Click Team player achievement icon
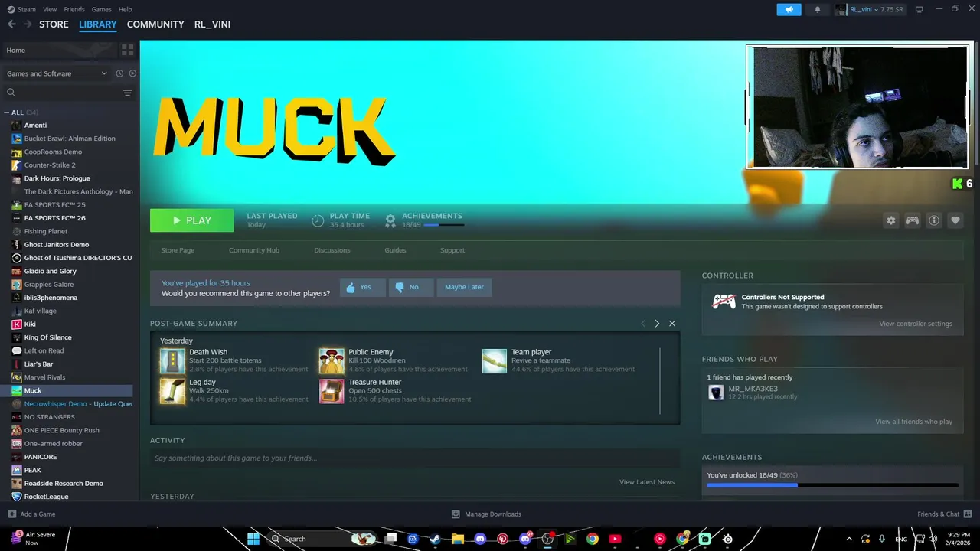This screenshot has height=551, width=980. tap(495, 360)
